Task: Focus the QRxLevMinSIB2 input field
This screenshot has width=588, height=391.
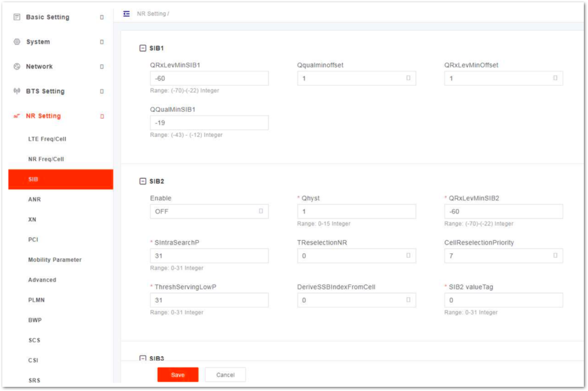Action: tap(504, 211)
